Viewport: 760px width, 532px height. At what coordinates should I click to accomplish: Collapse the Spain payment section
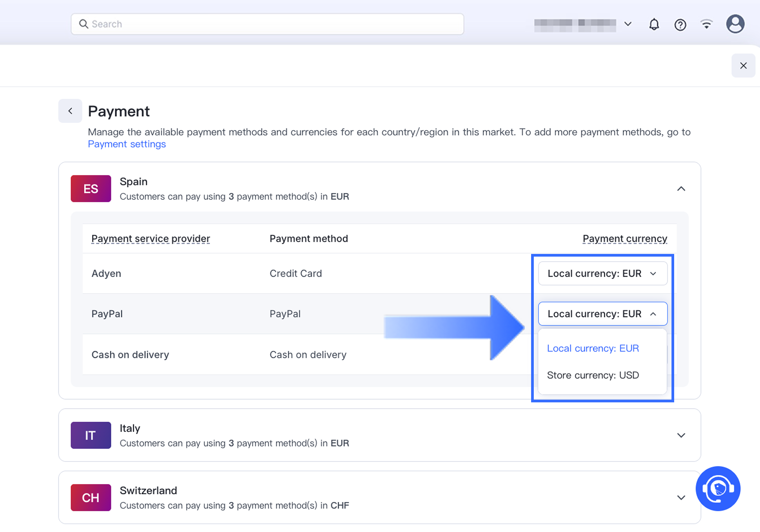(x=681, y=189)
